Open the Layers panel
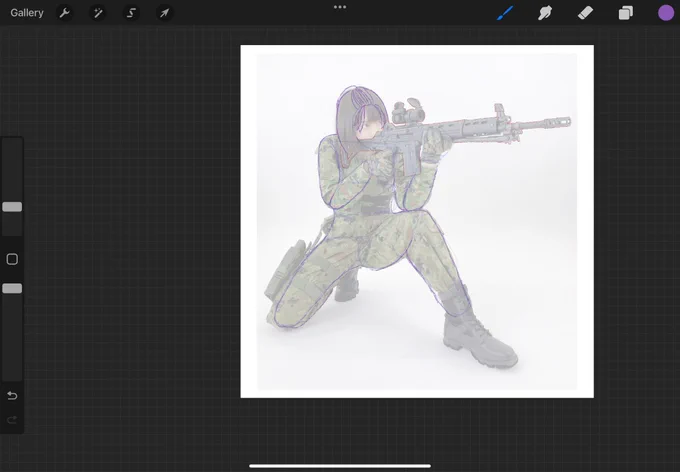This screenshot has height=472, width=680. click(625, 13)
